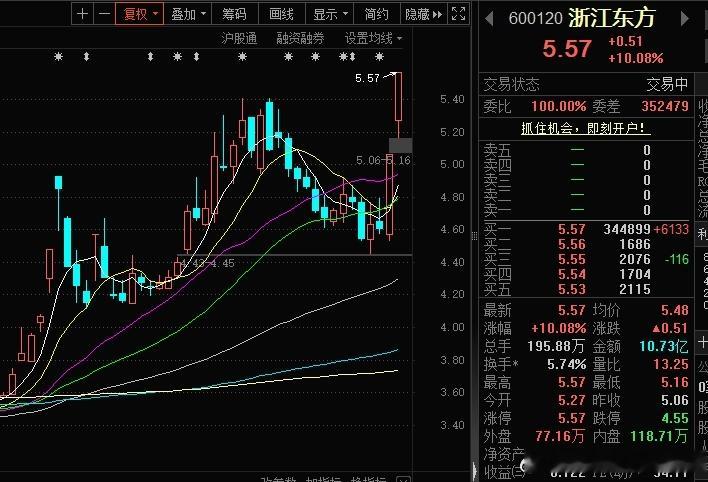Viewport: 708px width, 482px height.
Task: Click the 5.06-5.16 gap label on chart
Action: pos(383,160)
